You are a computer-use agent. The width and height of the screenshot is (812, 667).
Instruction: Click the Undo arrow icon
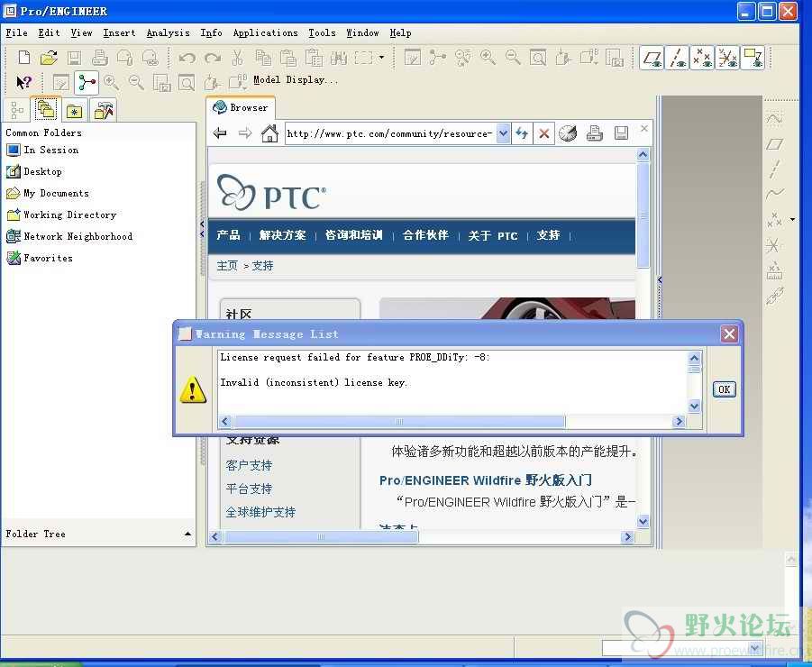[x=187, y=58]
